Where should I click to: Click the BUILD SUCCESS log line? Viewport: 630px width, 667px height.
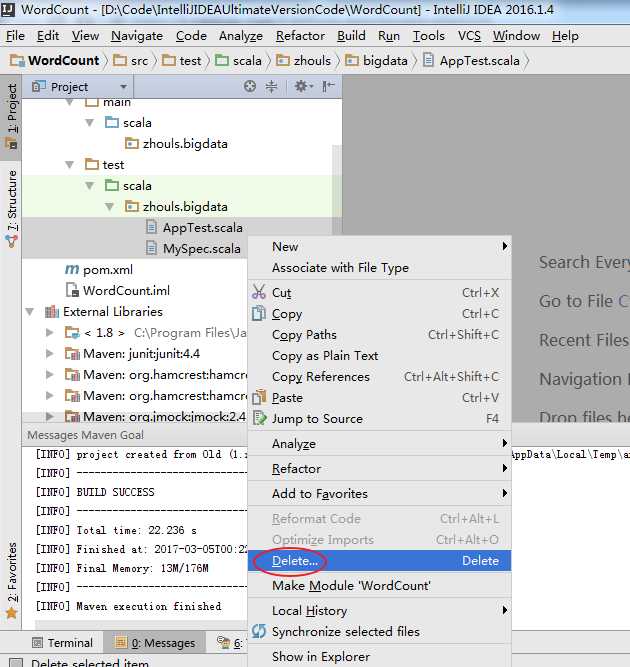[115, 492]
